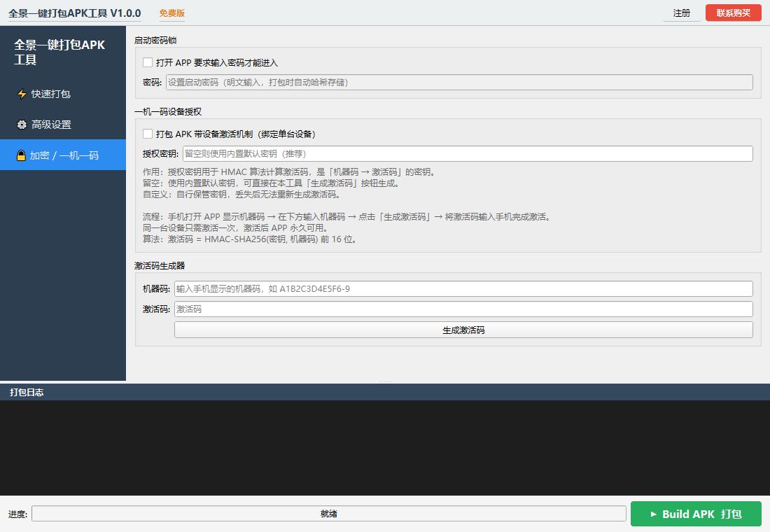Click the gear icon beside 高级设置
The image size is (770, 532).
click(x=22, y=125)
